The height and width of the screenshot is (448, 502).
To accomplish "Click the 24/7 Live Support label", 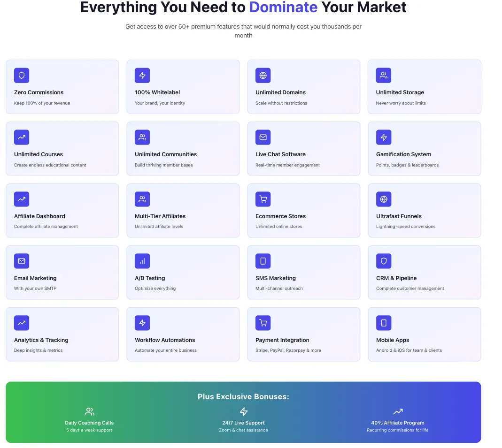I will pyautogui.click(x=243, y=423).
